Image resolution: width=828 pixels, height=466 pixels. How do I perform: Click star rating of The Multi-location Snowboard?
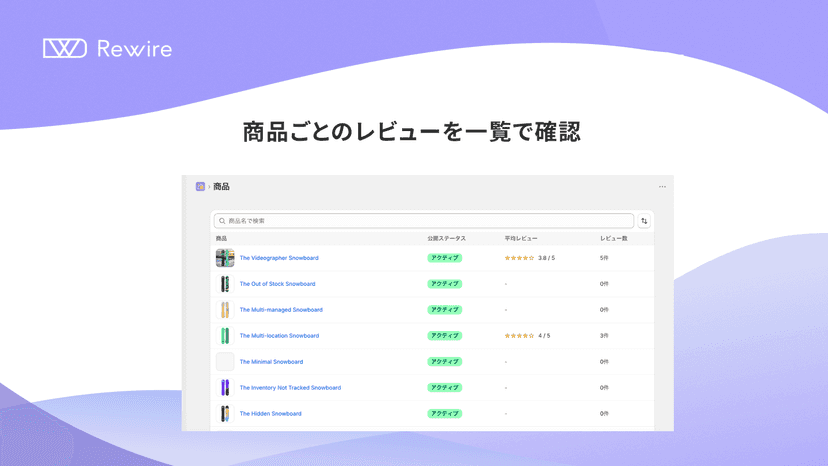click(x=519, y=335)
